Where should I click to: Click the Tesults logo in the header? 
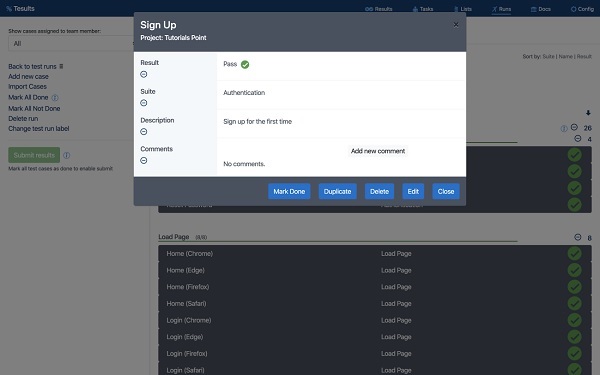[20, 8]
